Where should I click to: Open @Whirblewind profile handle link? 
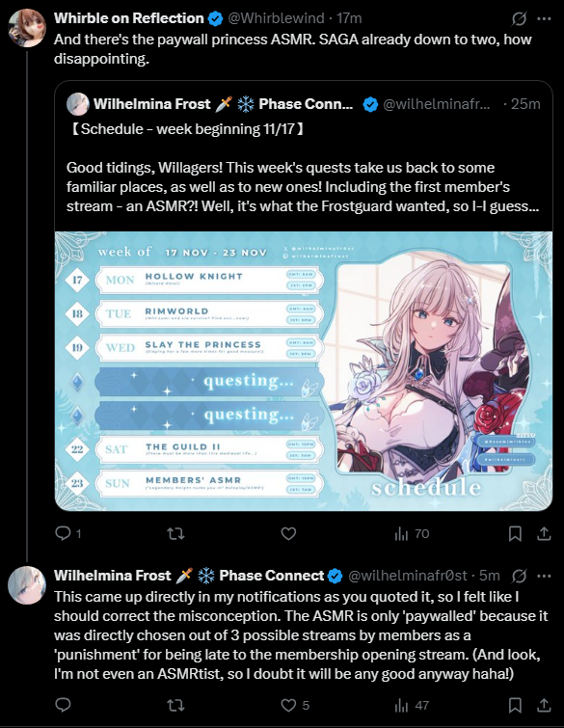point(276,18)
